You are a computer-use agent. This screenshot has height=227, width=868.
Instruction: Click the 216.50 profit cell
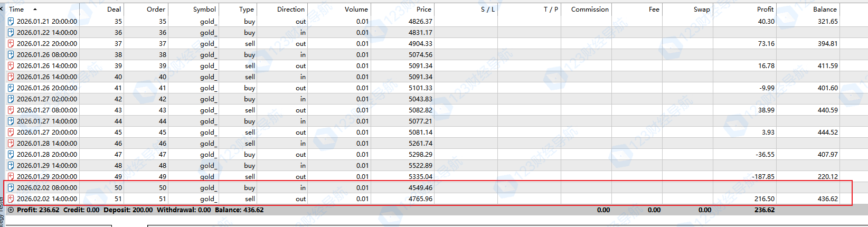[x=765, y=199]
